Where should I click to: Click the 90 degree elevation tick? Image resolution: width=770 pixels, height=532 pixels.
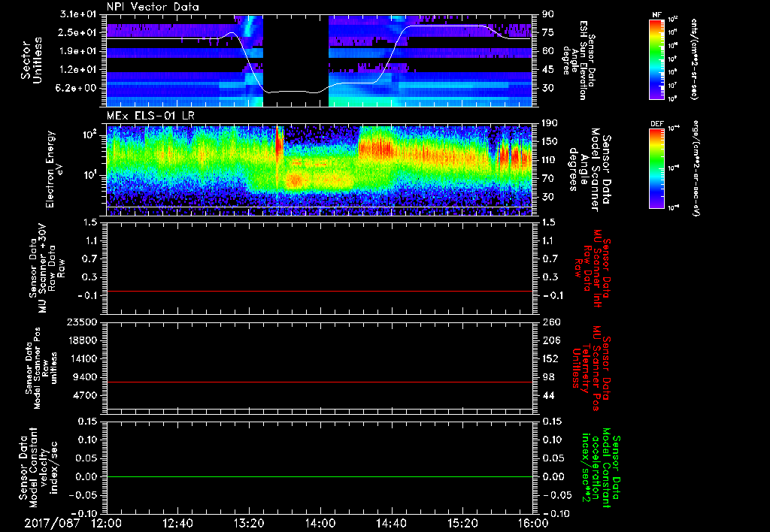pos(547,14)
